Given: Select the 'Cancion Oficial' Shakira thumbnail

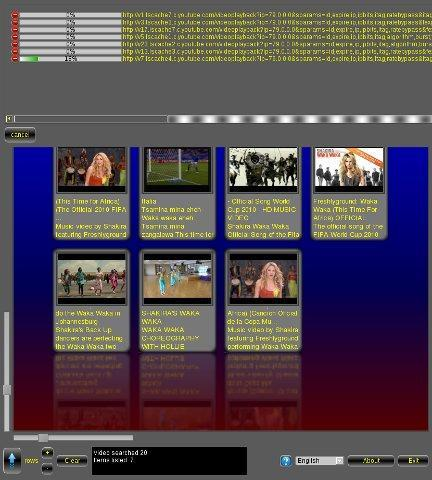Looking at the screenshot, I should tap(263, 279).
